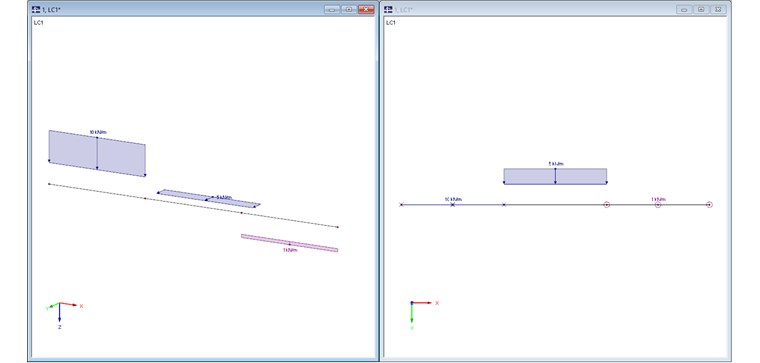
Task: Close the left LC1 window
Action: tap(366, 9)
